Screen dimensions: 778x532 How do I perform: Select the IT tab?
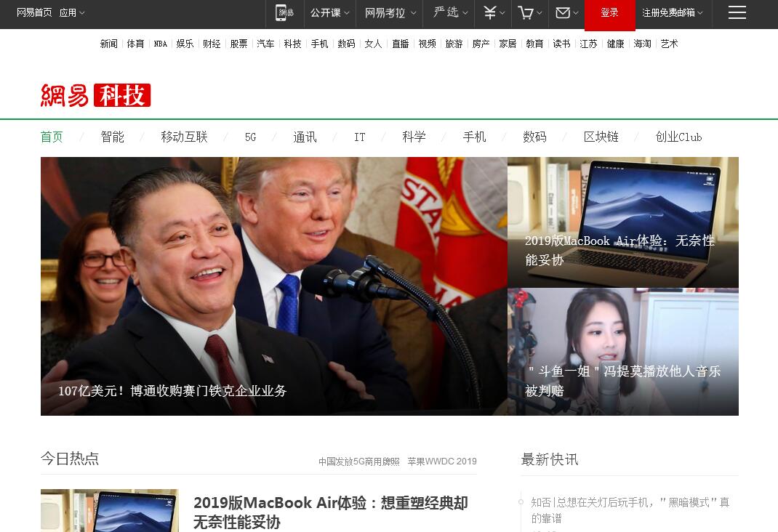coord(360,137)
